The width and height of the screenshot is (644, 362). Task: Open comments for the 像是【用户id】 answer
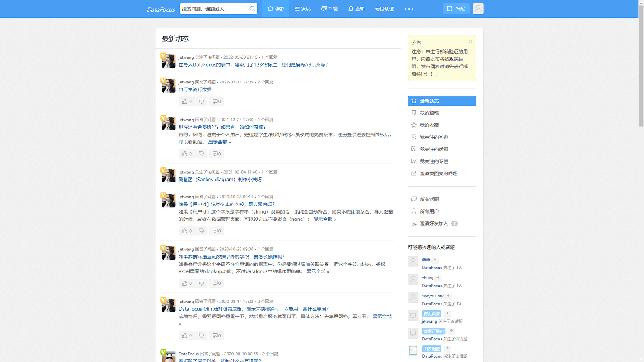[x=216, y=231]
